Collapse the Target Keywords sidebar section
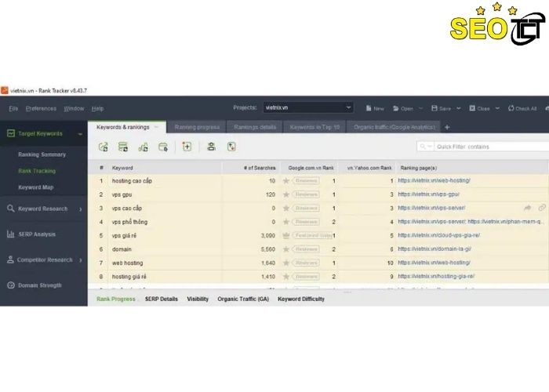Image resolution: width=549 pixels, height=392 pixels. [80, 134]
